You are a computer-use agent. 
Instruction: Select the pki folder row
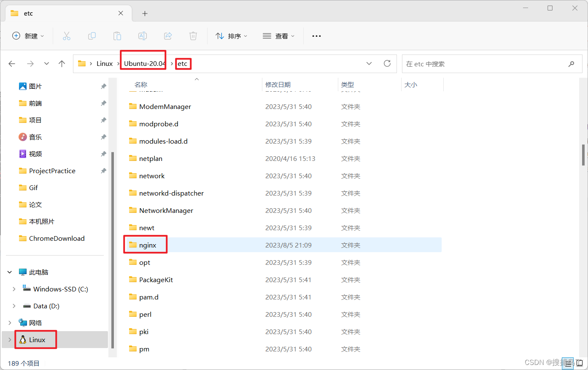coord(285,332)
